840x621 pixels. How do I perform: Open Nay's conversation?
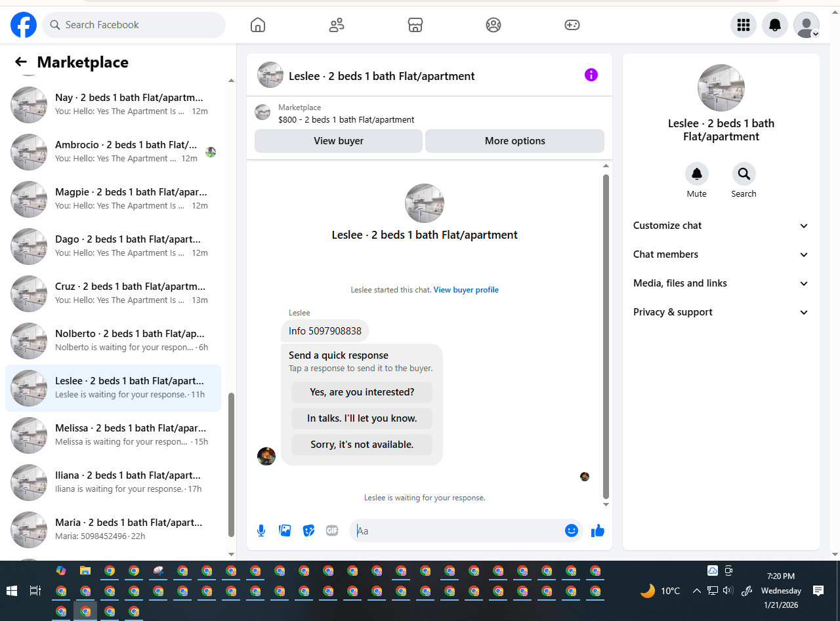tap(113, 105)
